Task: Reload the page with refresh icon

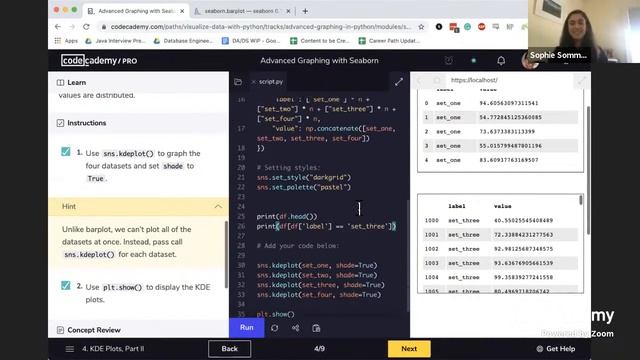Action: (x=86, y=27)
